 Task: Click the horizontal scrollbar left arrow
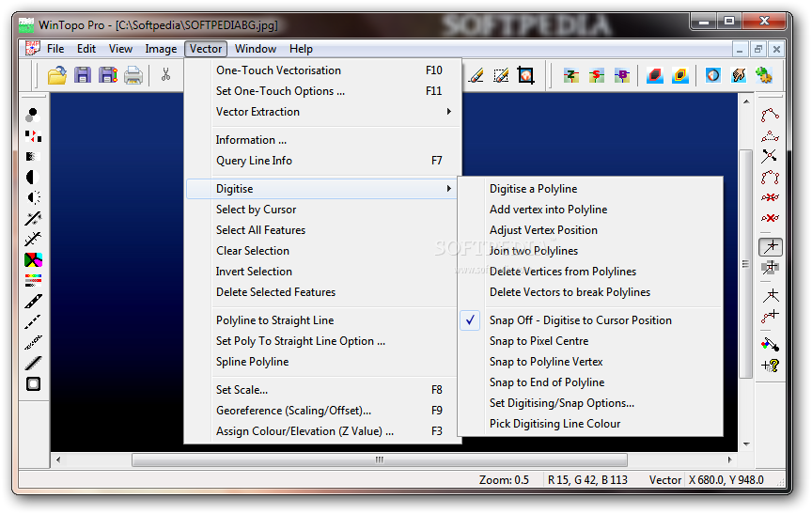[x=58, y=459]
